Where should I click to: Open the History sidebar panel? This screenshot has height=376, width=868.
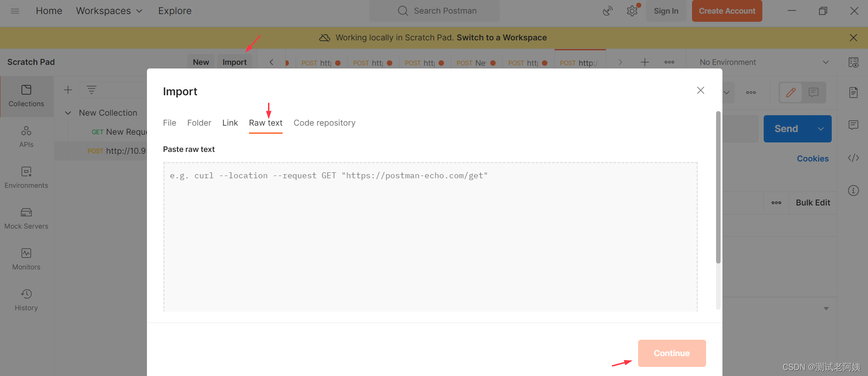pos(26,300)
